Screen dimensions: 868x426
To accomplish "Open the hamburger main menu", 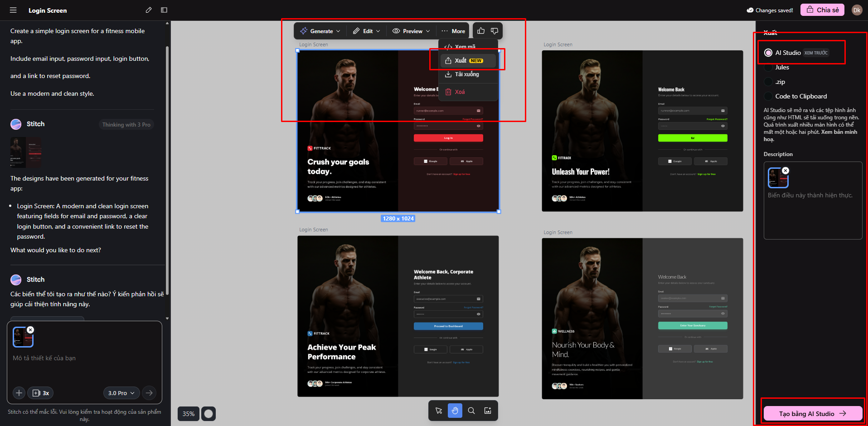I will click(13, 10).
